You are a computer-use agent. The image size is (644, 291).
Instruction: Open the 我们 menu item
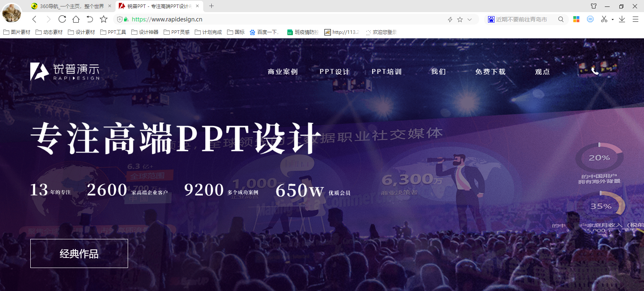438,72
